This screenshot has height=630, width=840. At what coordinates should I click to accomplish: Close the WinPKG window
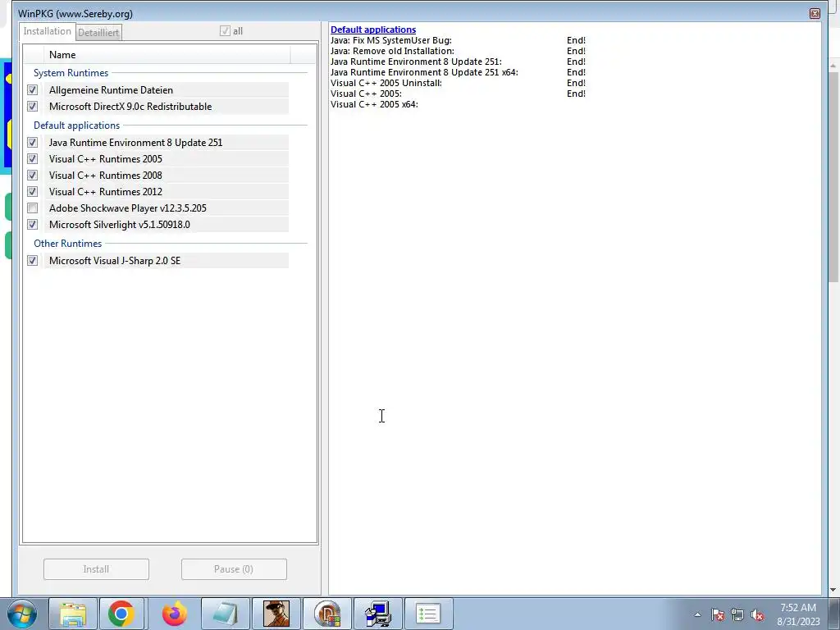(815, 13)
